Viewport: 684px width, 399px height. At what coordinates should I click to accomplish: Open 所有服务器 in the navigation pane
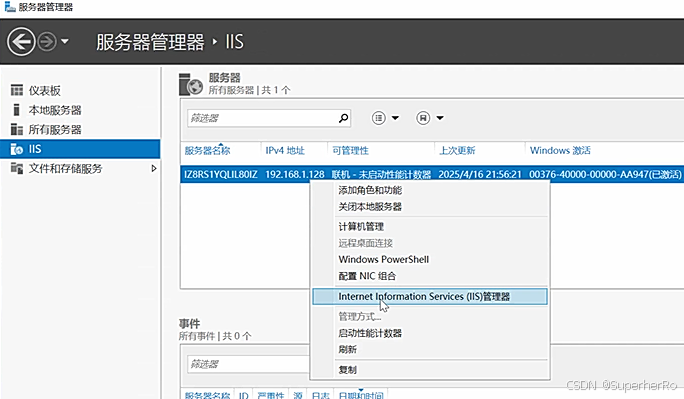55,130
